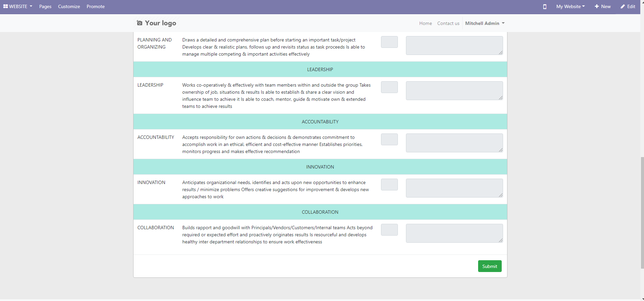Click the mobile preview phone icon
644x301 pixels.
tap(545, 7)
